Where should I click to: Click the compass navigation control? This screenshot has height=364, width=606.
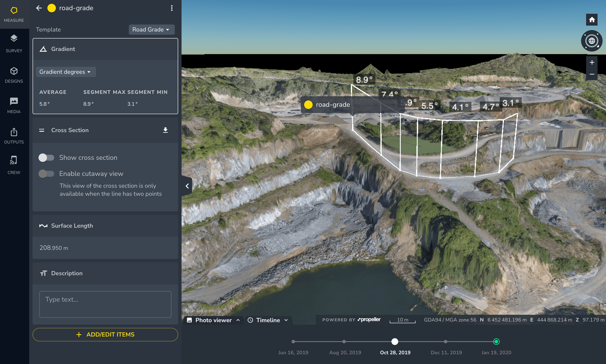tap(592, 41)
